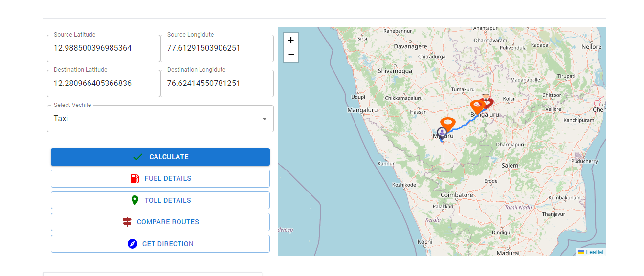Screen dimensions: 644x276
Task: Click the Get Direction button
Action: (x=160, y=244)
